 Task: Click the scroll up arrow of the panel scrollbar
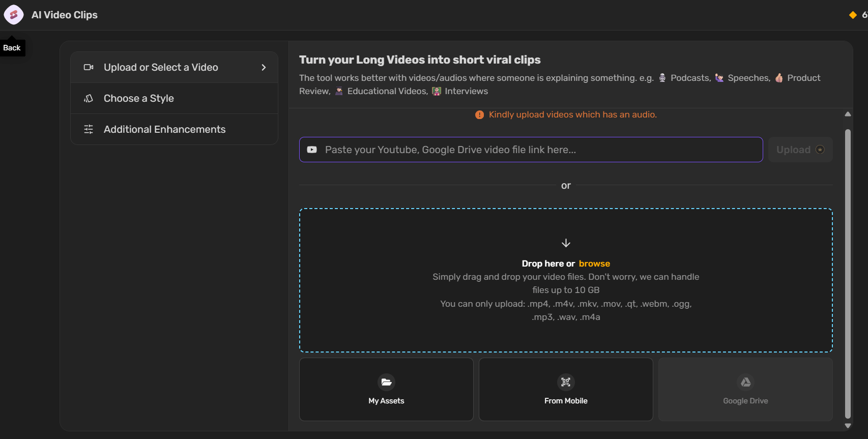(x=848, y=114)
